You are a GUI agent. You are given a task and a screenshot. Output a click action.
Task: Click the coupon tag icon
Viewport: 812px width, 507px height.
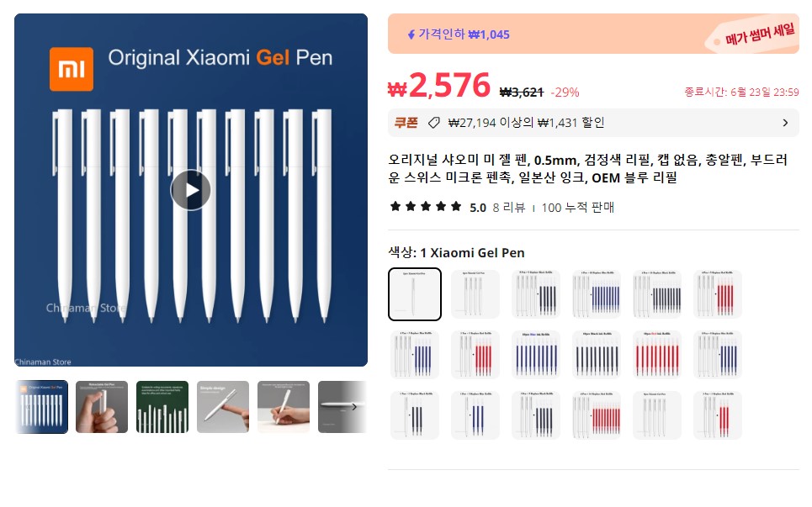pyautogui.click(x=433, y=123)
